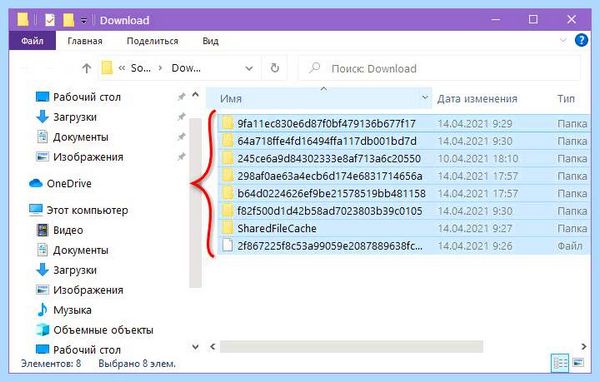Click the horizontal scrollbar thumb
The width and height of the screenshot is (600, 382).
click(351, 347)
